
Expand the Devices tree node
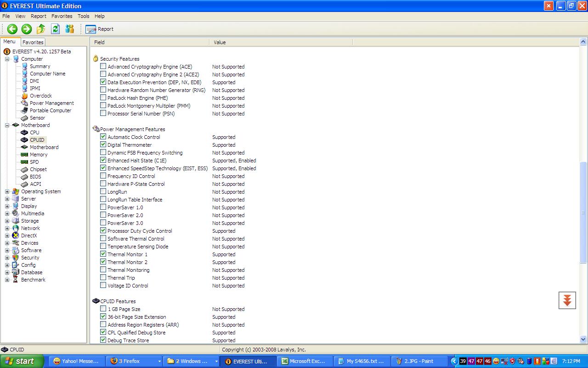click(x=7, y=243)
